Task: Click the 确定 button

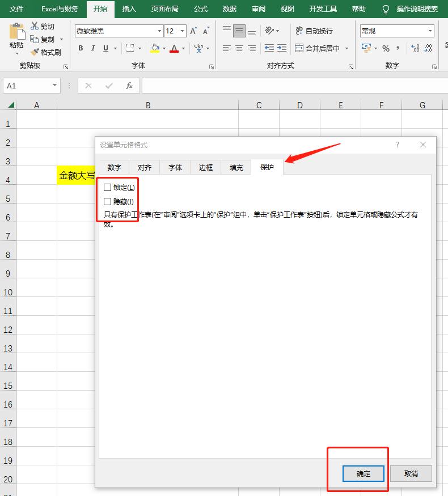Action: pyautogui.click(x=364, y=473)
